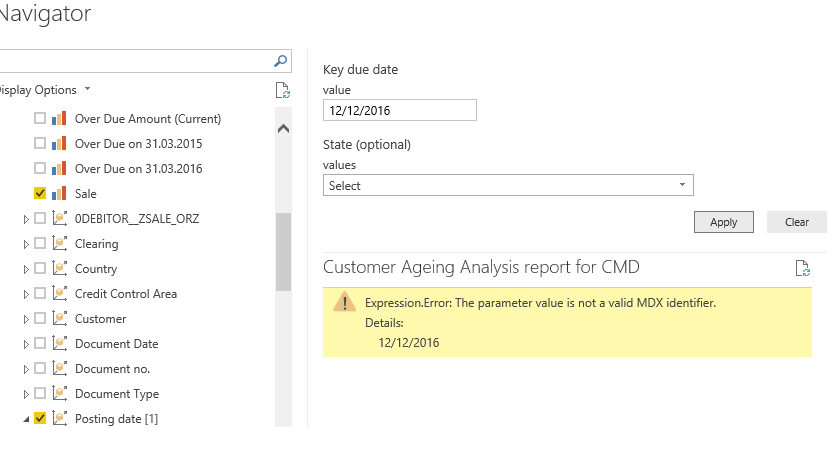This screenshot has height=460, width=838.
Task: Click the dimension icon for Clearing
Action: coord(59,243)
